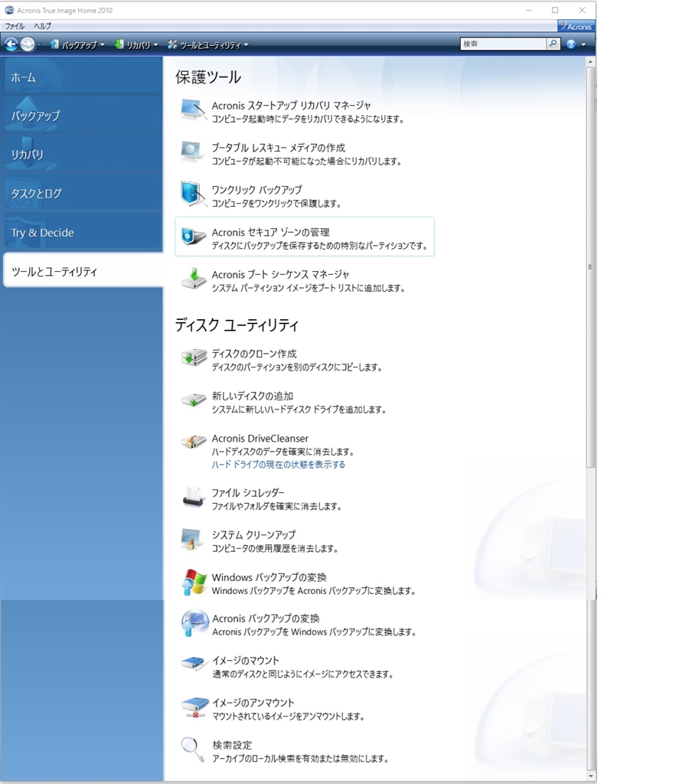Click description Acronis バックアップを Windows バックアップに変換します。
This screenshot has width=676, height=784.
coord(314,632)
